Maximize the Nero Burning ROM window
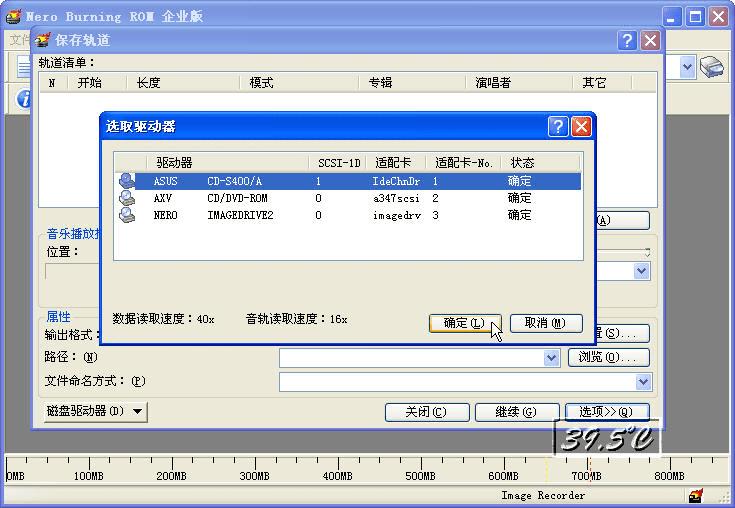 point(696,17)
